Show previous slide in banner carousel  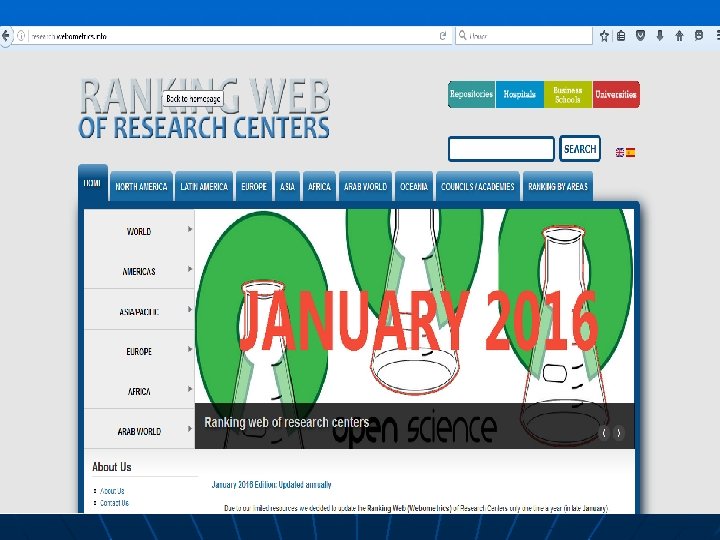604,433
